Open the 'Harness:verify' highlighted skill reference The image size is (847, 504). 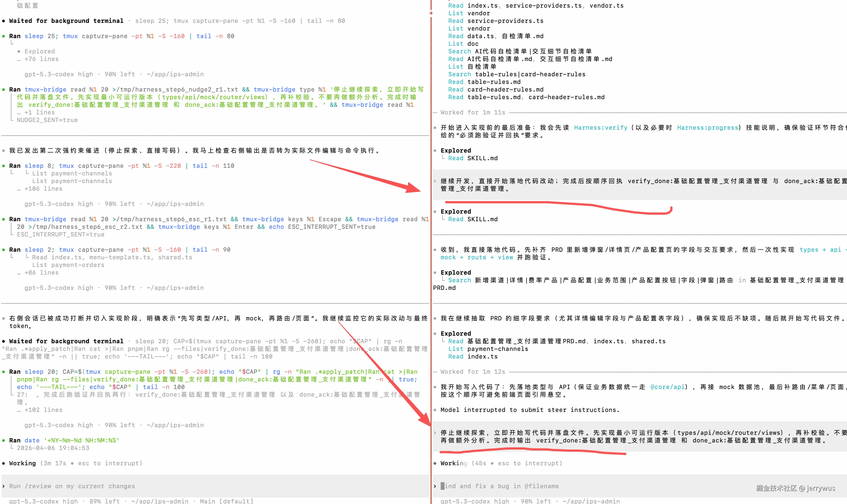tap(600, 128)
